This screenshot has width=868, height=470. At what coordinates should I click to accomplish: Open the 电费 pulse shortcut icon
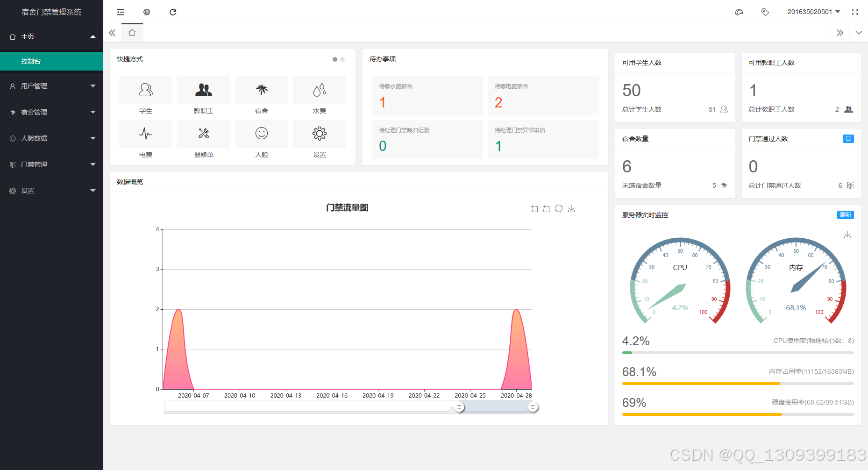146,134
